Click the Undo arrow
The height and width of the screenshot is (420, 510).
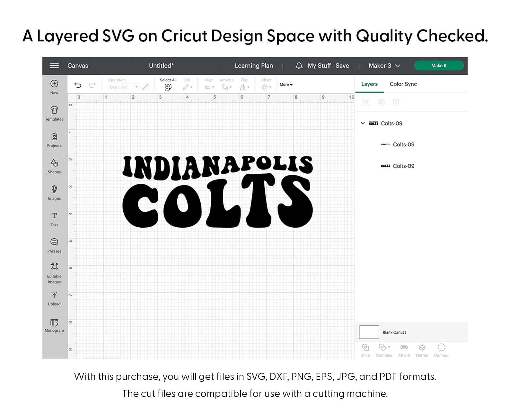pos(78,85)
